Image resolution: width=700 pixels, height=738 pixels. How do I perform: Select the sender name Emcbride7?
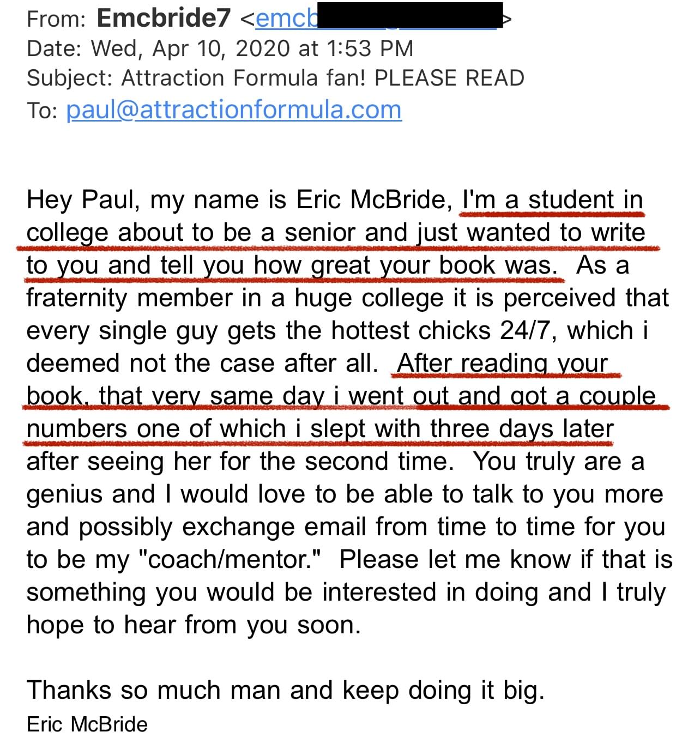(164, 19)
